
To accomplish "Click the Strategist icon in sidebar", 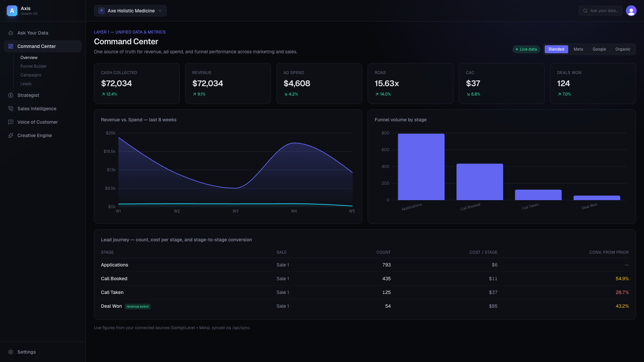I will (x=11, y=95).
